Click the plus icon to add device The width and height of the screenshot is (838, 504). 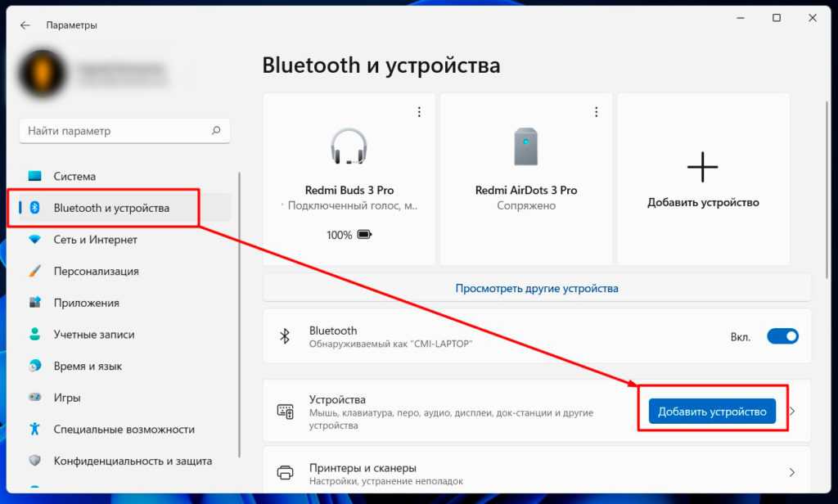[702, 167]
